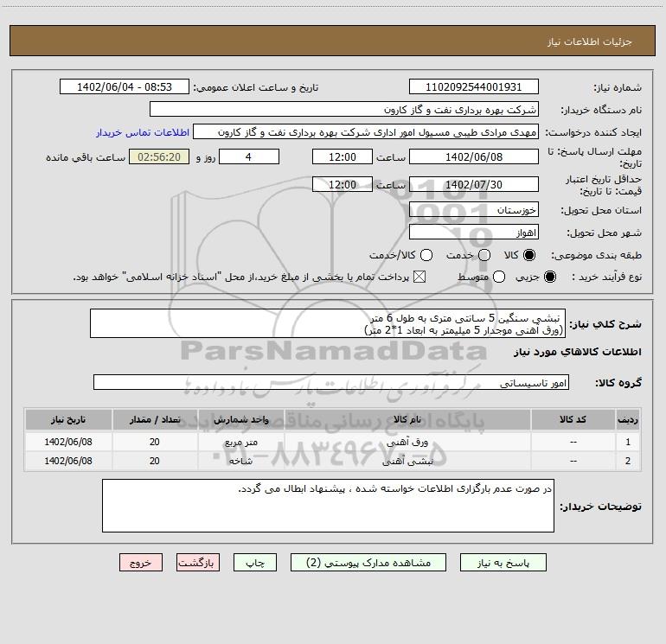Click the buyer organization name field
Viewport: 666px width, 644px height.
coord(344,110)
